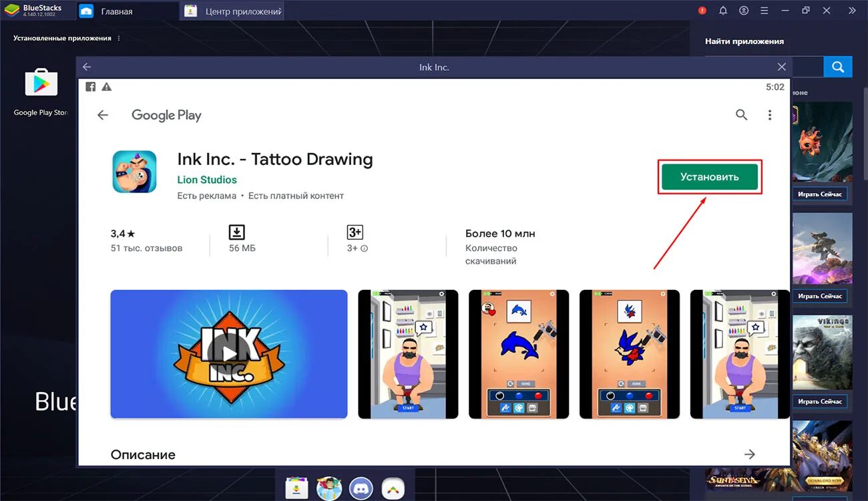Click the first Играть Сейчас button
The image size is (868, 501).
821,194
